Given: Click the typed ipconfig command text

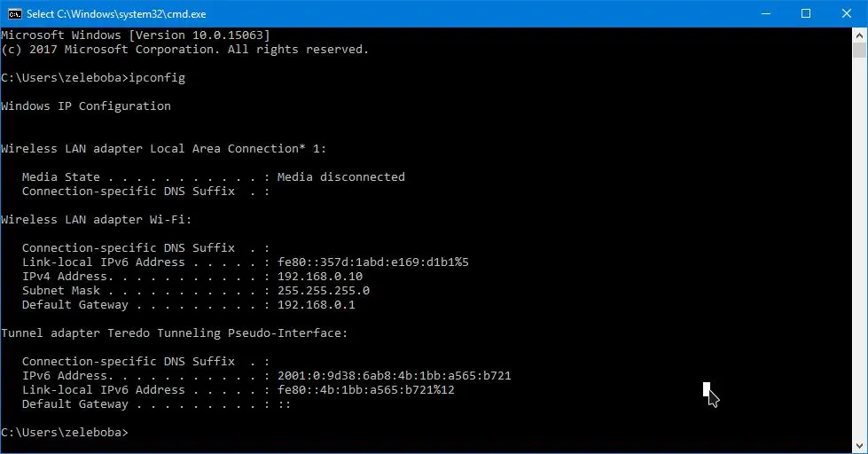Looking at the screenshot, I should (x=157, y=78).
